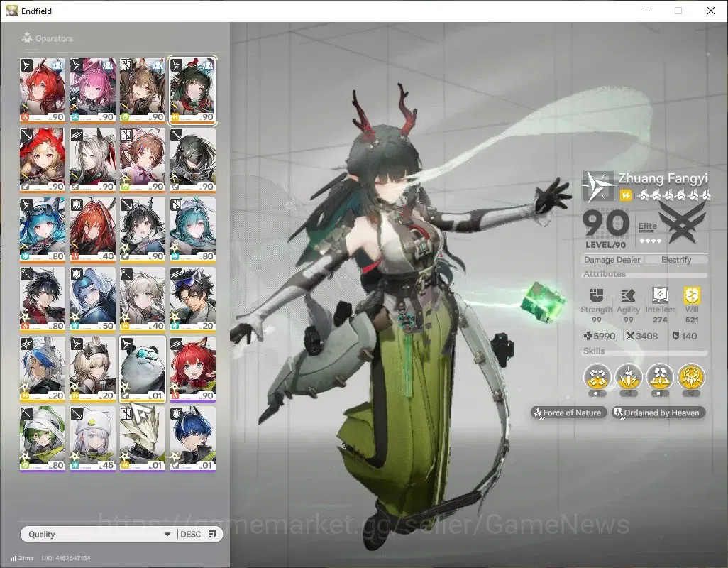Select the pink-haired level 90 operator
The width and height of the screenshot is (728, 568).
pyautogui.click(x=92, y=90)
